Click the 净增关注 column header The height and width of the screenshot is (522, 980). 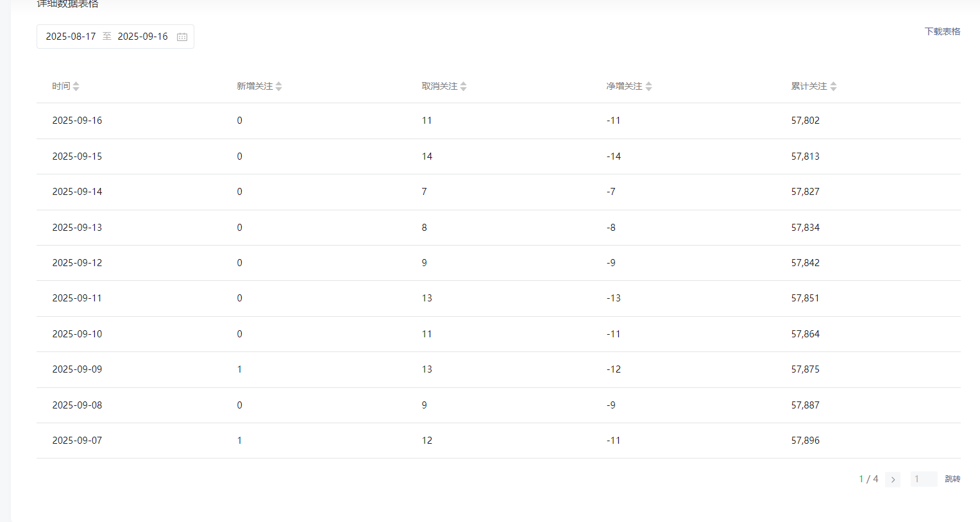(624, 86)
